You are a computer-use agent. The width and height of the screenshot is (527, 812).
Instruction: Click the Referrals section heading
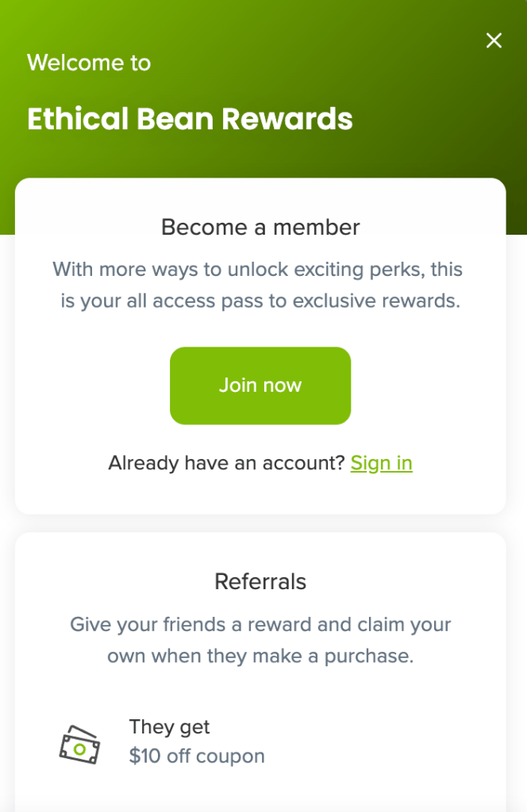(260, 581)
